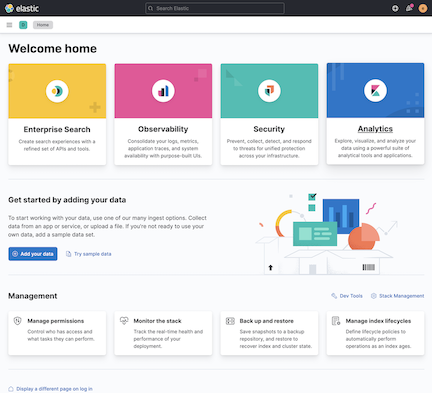Toggle the main navigation hamburger menu
Screen dimensions: 432x393
9,25
